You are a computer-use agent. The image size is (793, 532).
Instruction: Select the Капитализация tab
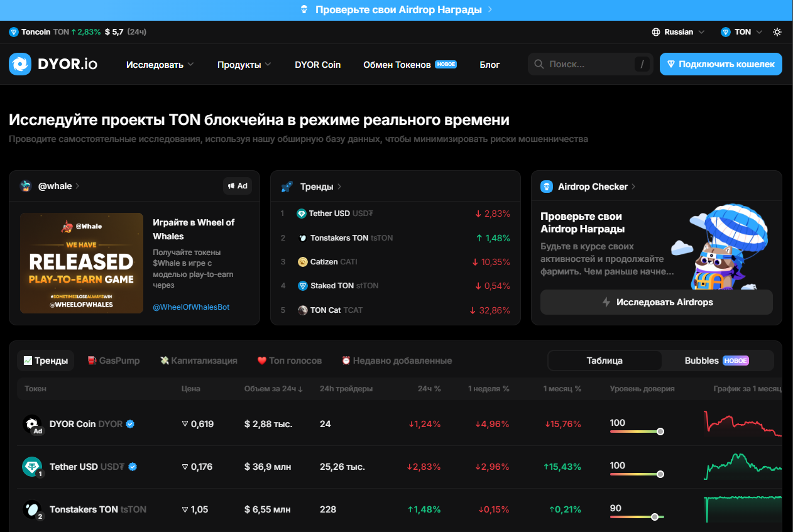(x=199, y=361)
